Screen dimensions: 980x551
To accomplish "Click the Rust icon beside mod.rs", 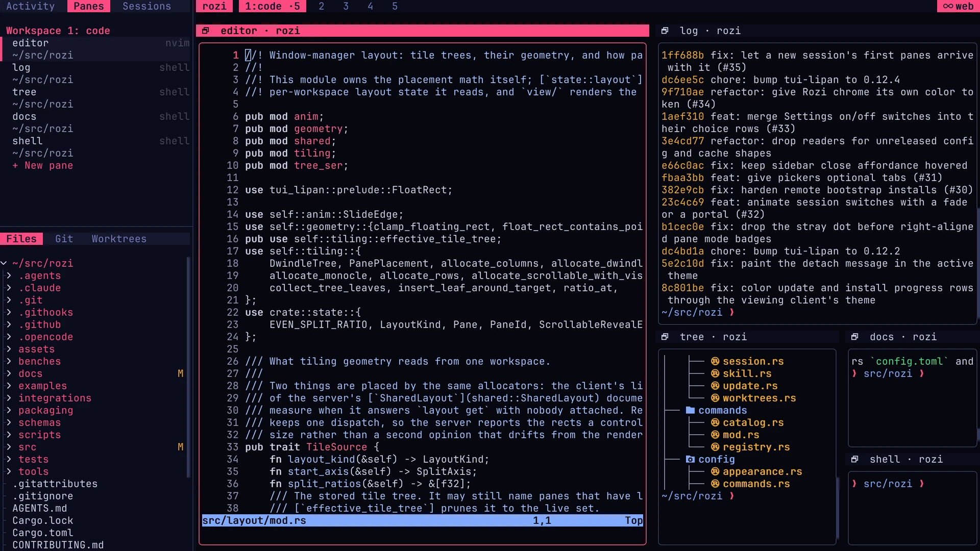I will [715, 435].
